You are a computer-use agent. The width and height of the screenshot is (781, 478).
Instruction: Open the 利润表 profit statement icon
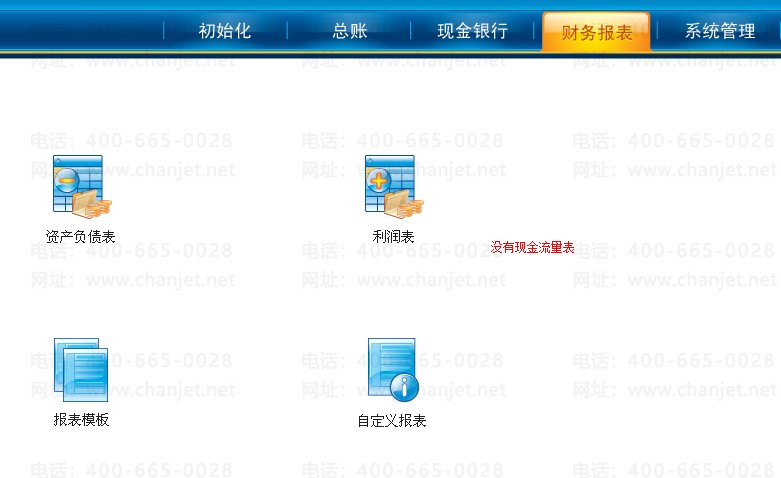coord(392,188)
